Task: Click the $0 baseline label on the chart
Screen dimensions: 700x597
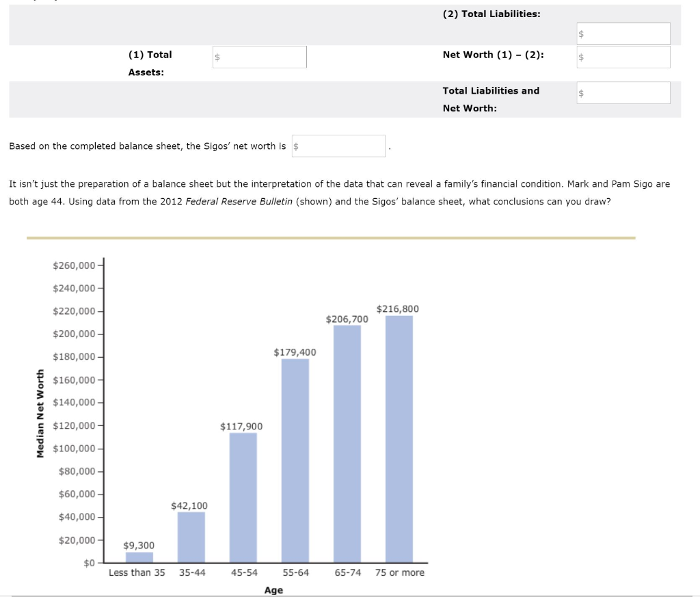Action: click(x=87, y=563)
